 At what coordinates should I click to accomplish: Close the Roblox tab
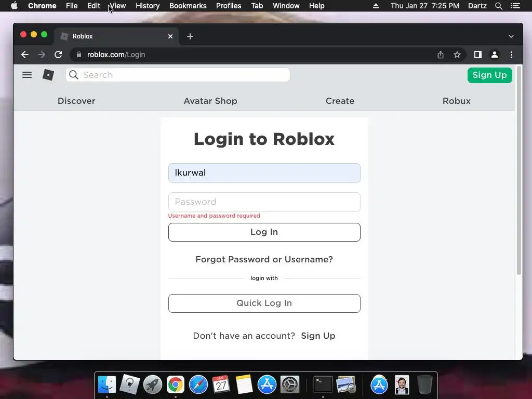170,36
